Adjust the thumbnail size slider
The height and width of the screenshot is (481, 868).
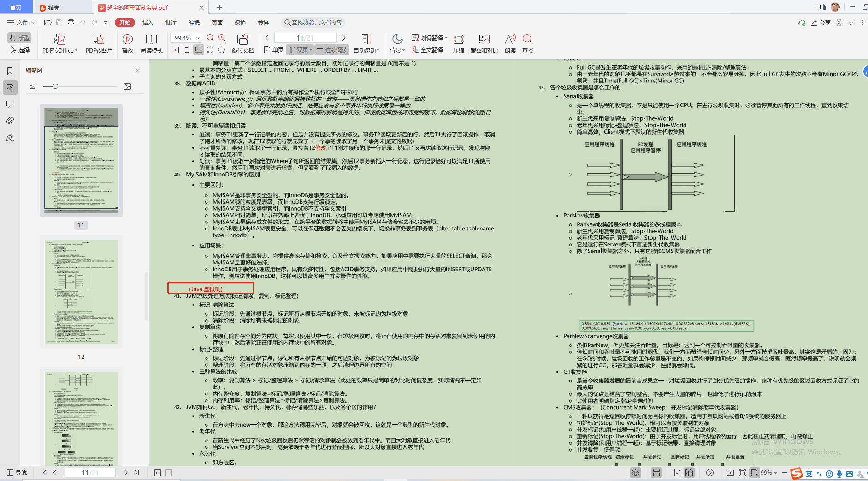click(55, 87)
